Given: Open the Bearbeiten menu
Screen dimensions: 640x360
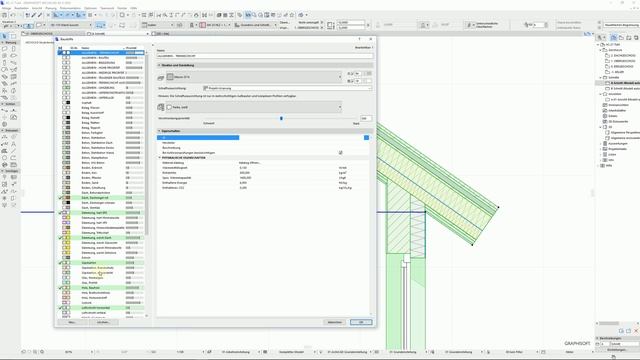Looking at the screenshot, I should (x=21, y=8).
